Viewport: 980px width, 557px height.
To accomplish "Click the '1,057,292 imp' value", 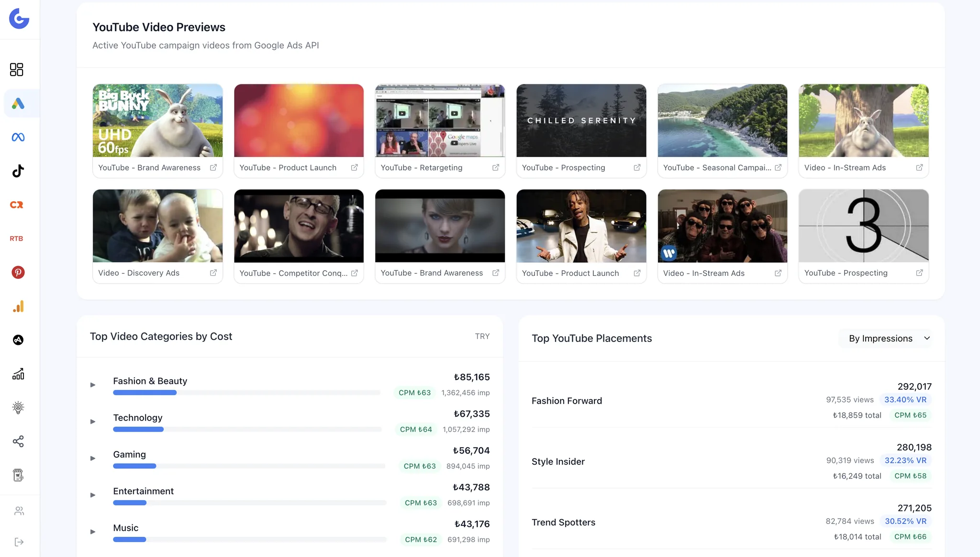I will 466,430.
